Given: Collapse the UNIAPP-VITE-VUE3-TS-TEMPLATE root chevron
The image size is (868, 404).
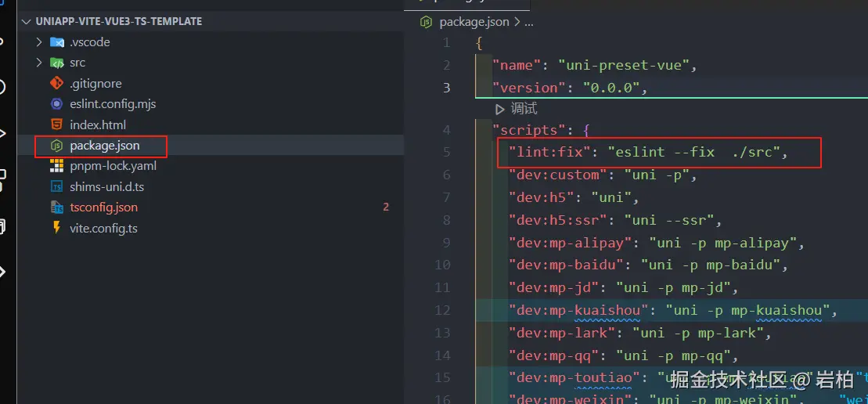Looking at the screenshot, I should [x=26, y=22].
